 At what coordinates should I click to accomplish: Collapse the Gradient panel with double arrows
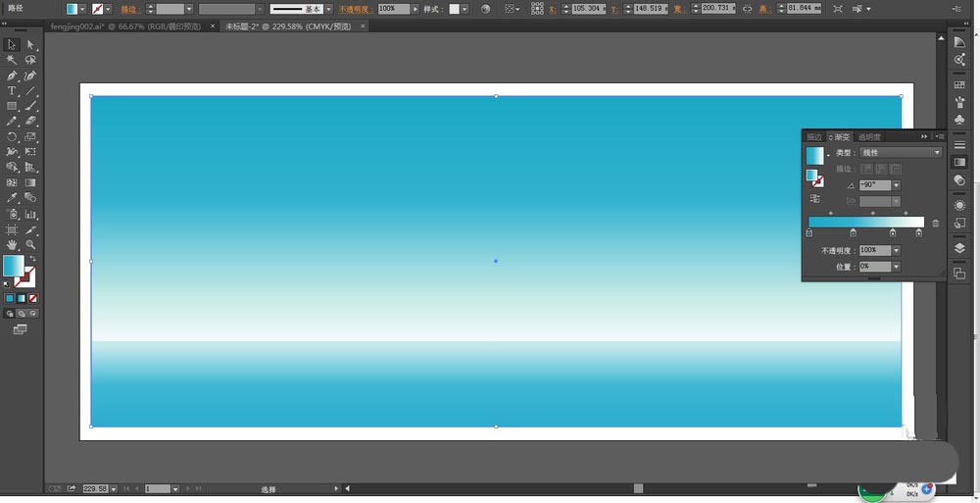[924, 136]
